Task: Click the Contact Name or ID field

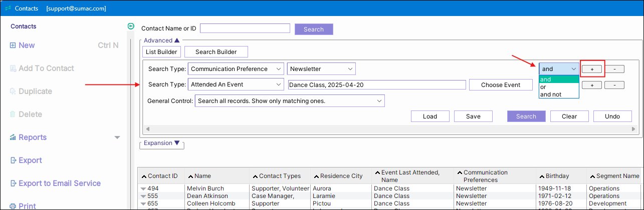Action: (245, 28)
